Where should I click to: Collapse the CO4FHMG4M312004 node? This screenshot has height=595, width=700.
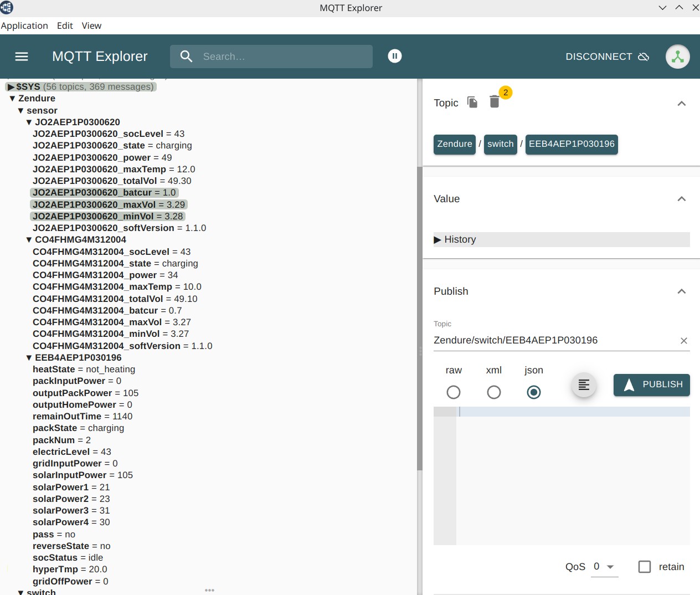pyautogui.click(x=29, y=240)
